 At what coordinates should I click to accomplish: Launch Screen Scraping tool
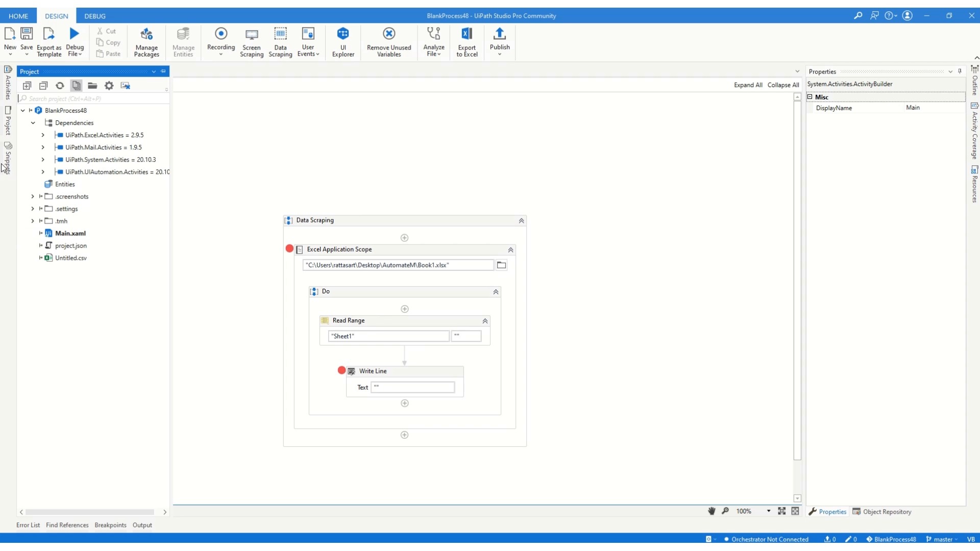point(252,42)
